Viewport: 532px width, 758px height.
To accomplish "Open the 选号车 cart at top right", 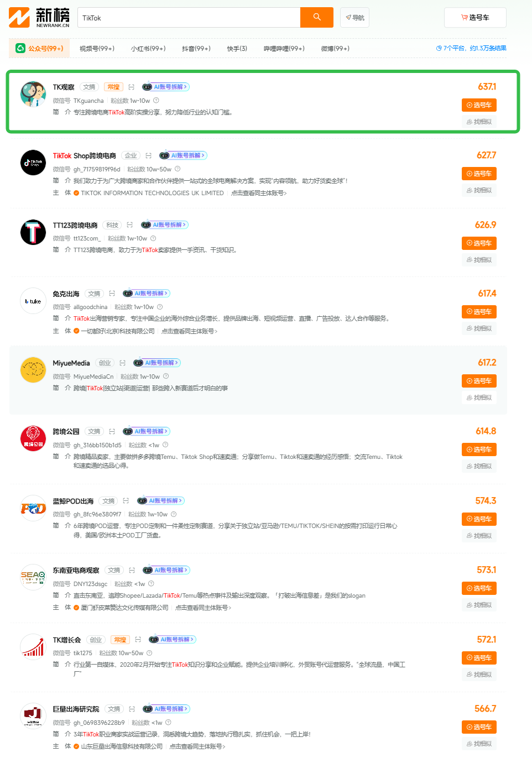I will [x=475, y=18].
